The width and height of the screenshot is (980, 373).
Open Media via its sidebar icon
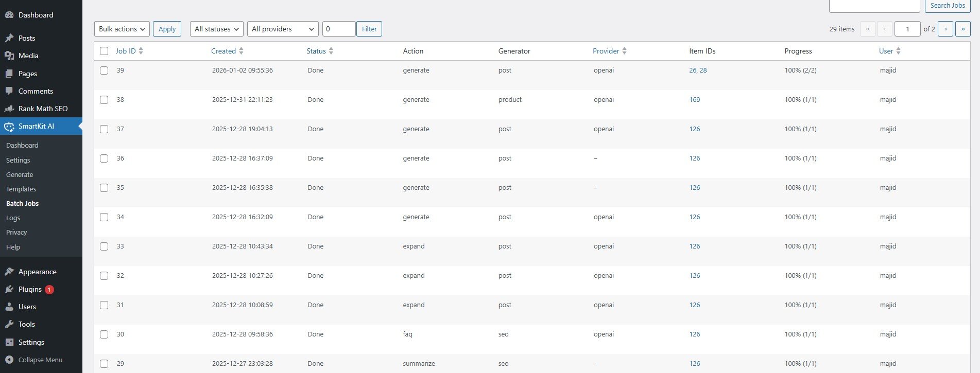point(9,56)
